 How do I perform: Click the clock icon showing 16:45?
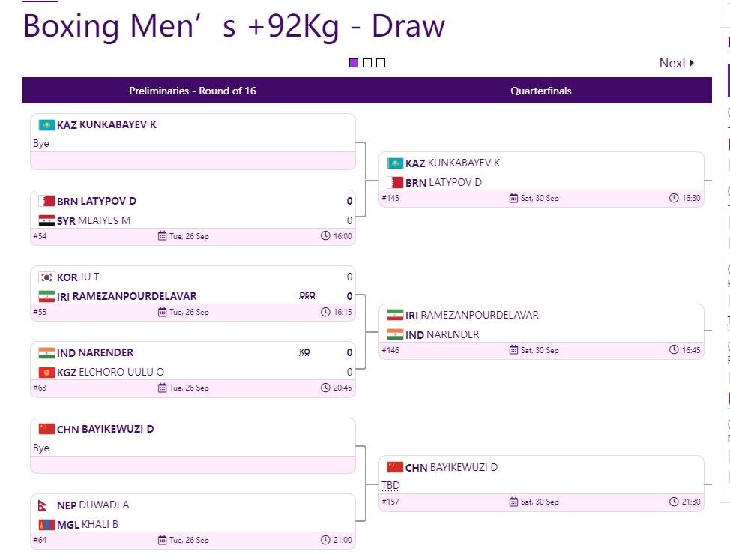(674, 350)
